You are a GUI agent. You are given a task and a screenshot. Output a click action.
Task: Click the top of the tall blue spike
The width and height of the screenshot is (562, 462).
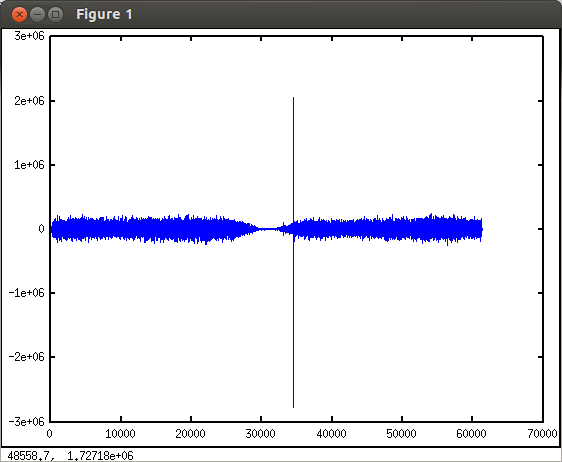294,98
